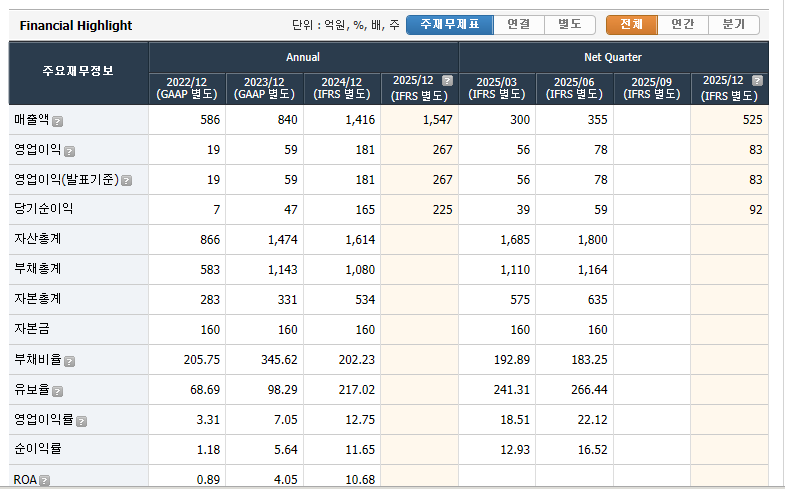The height and width of the screenshot is (489, 785).
Task: Select the 전체 period tab
Action: click(632, 25)
